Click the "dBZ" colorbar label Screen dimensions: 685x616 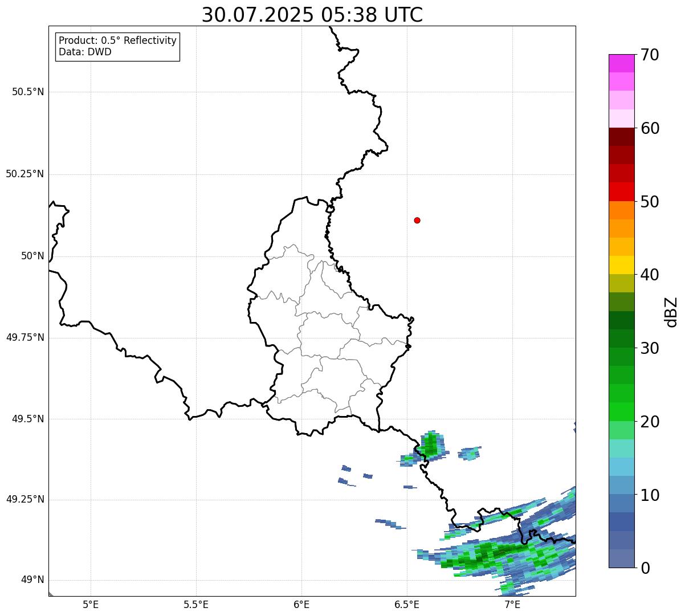(671, 311)
